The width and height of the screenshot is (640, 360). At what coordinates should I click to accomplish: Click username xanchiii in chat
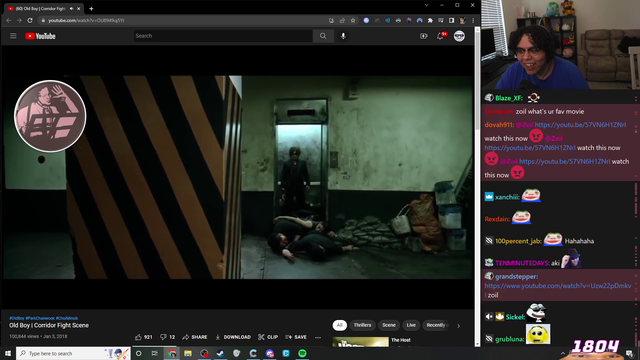pos(507,197)
